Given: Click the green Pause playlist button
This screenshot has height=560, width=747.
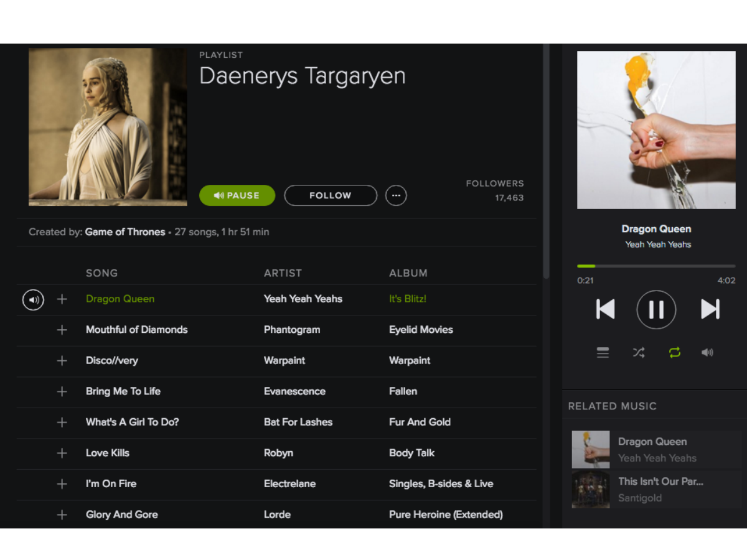Looking at the screenshot, I should click(x=237, y=195).
